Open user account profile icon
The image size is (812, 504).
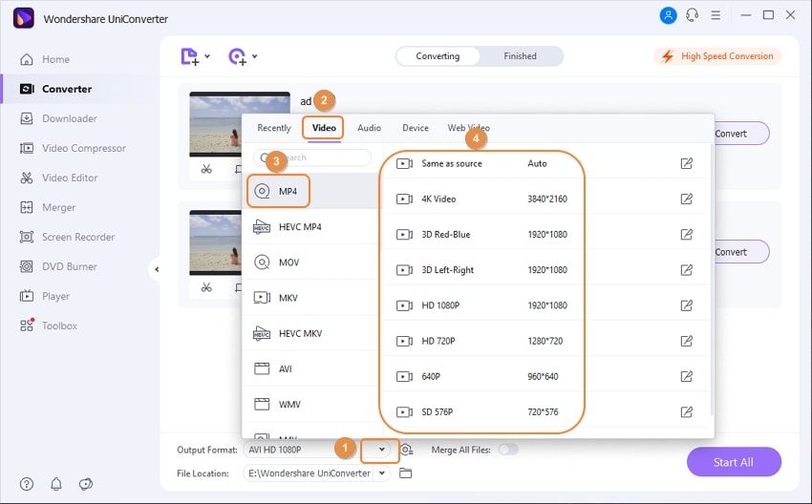click(x=668, y=15)
